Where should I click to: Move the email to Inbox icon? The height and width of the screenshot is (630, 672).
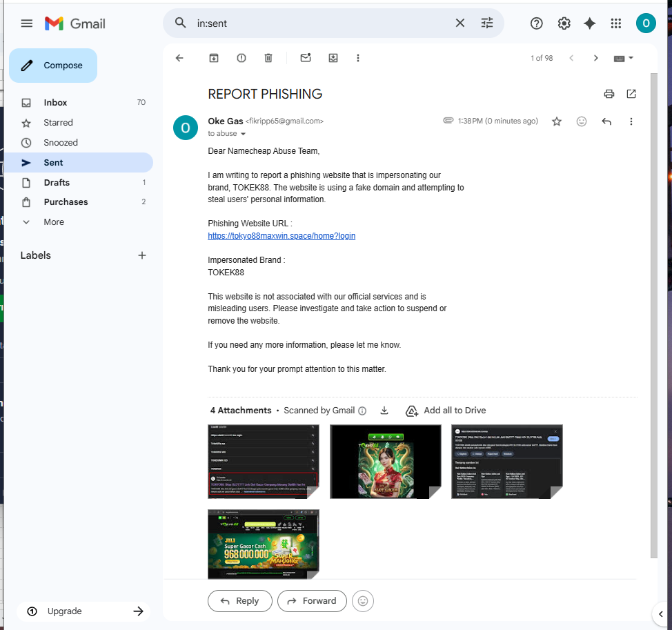pyautogui.click(x=333, y=58)
